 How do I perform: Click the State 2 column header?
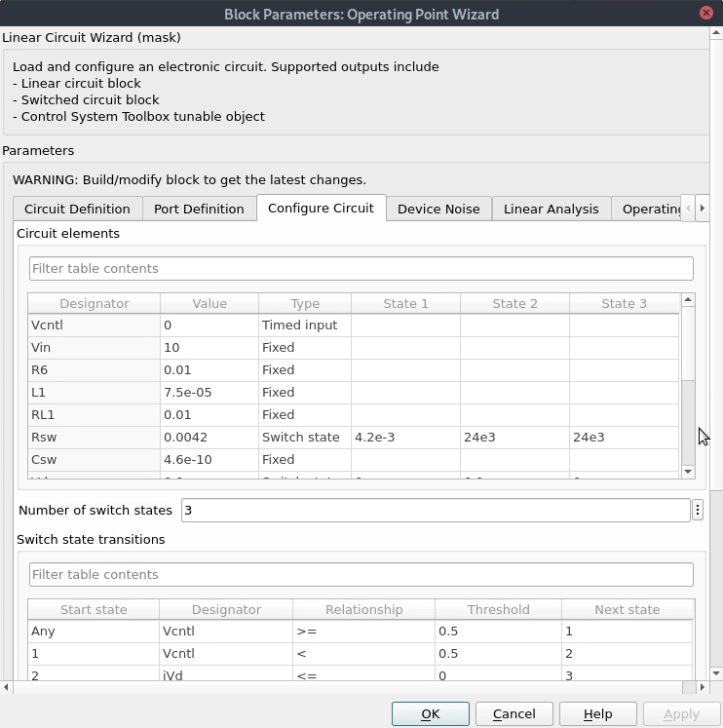[x=514, y=304]
